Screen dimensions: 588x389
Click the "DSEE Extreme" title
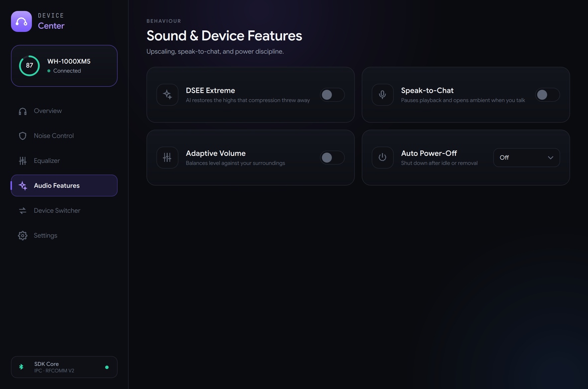click(210, 90)
